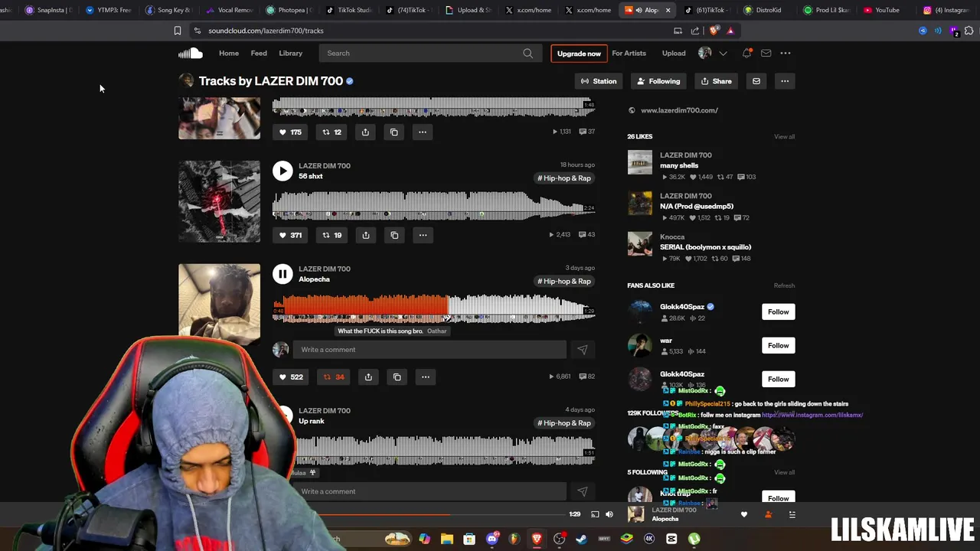980x551 pixels.
Task: Repost the 56 shxt track
Action: [332, 235]
